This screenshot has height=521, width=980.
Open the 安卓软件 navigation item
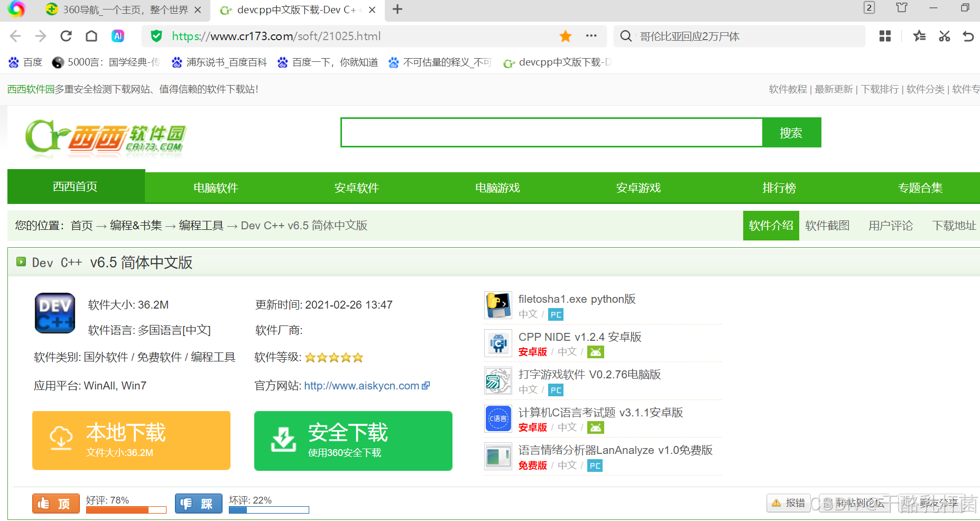357,188
